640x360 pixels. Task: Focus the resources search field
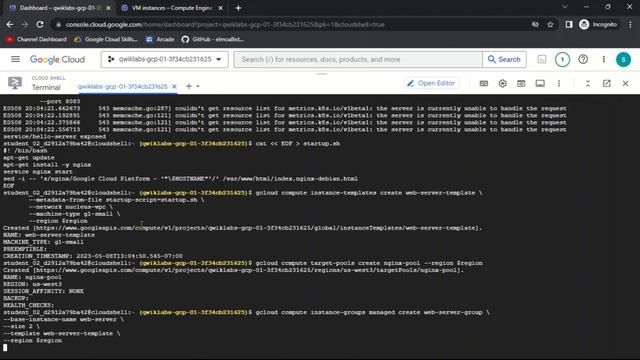click(x=358, y=60)
